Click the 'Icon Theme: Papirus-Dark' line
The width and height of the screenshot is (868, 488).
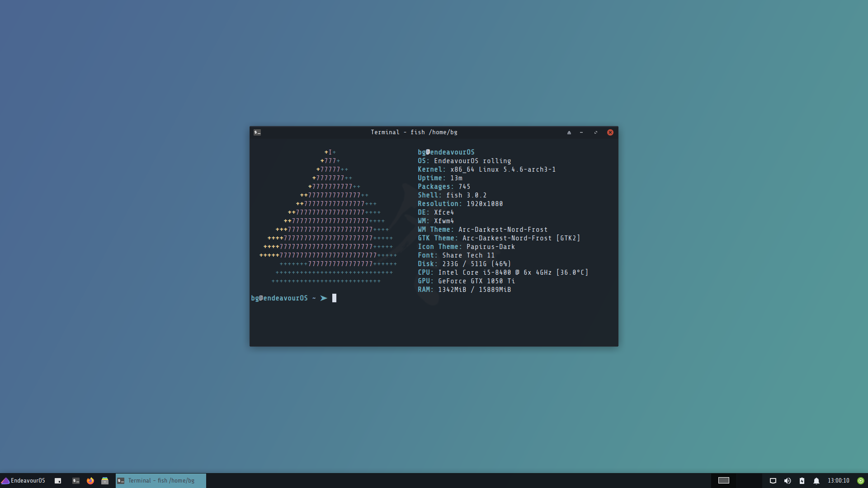(x=467, y=247)
